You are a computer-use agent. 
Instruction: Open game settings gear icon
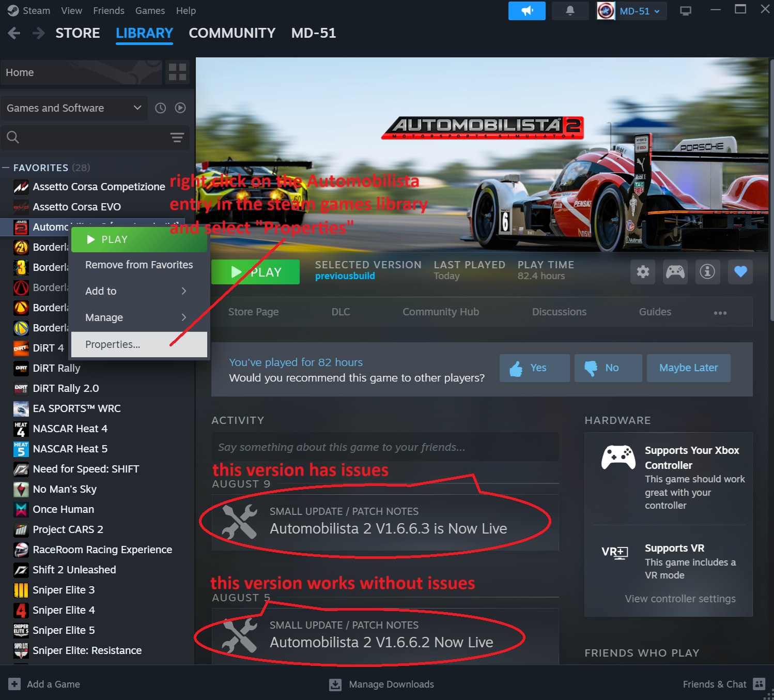click(x=643, y=271)
